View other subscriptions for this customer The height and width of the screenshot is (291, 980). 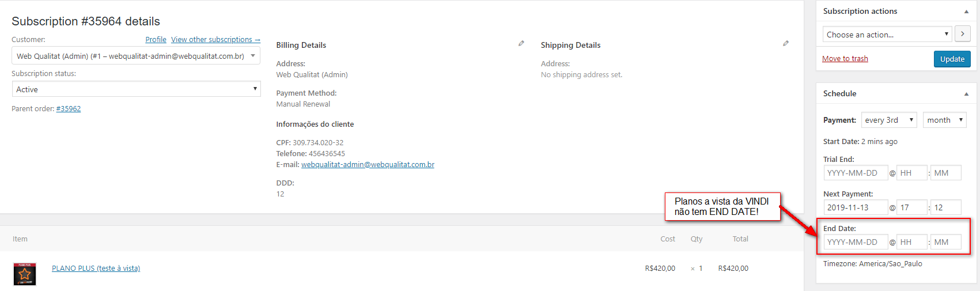(215, 40)
